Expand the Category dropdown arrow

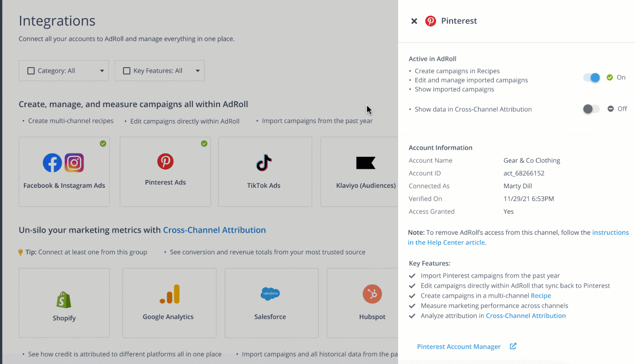(x=102, y=71)
